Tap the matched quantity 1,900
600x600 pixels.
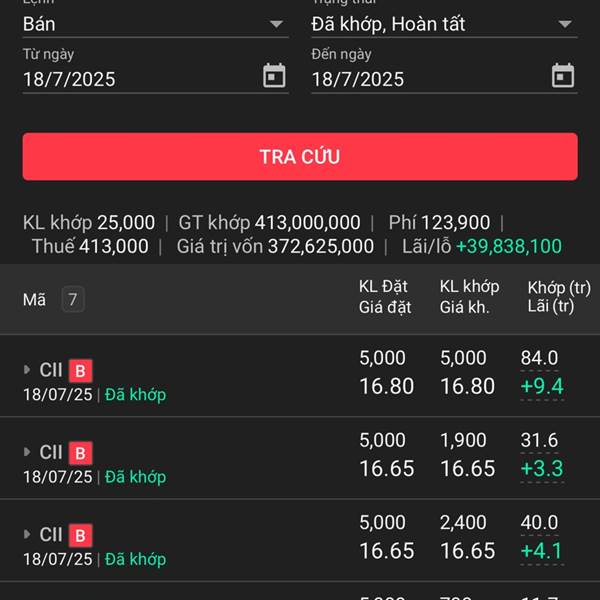(x=463, y=440)
